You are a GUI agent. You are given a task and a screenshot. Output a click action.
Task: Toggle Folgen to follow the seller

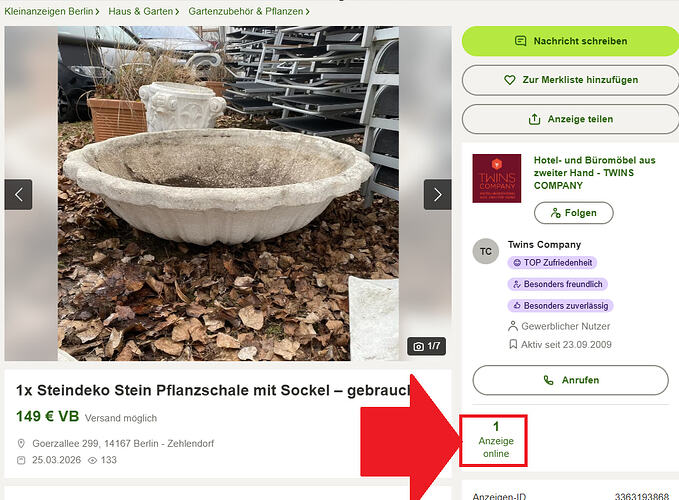click(574, 213)
